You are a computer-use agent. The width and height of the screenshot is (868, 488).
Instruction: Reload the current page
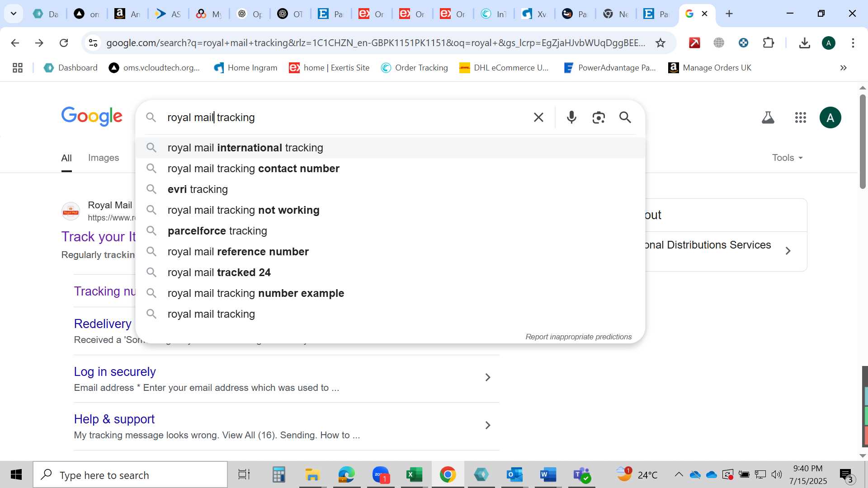pos(64,43)
